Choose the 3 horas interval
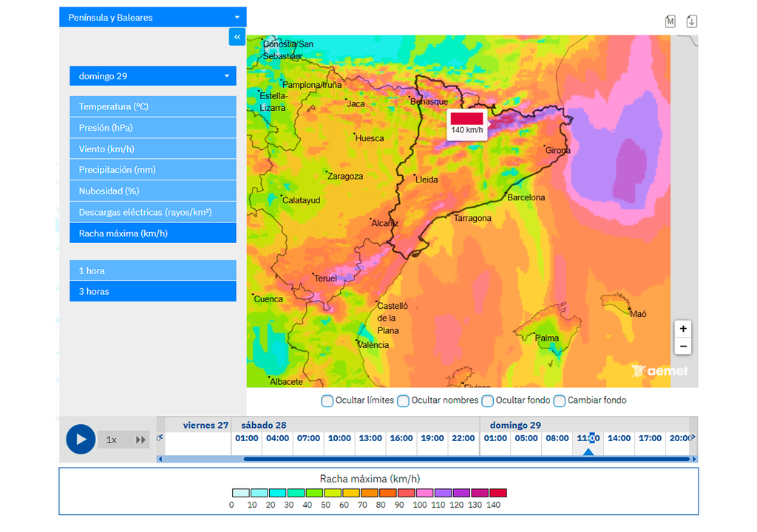The image size is (757, 532). click(x=152, y=291)
